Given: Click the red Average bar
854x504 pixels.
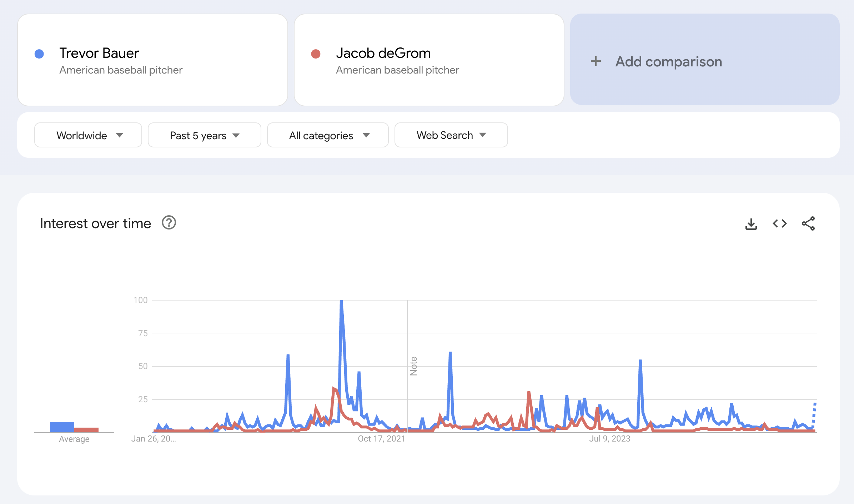Looking at the screenshot, I should click(86, 429).
